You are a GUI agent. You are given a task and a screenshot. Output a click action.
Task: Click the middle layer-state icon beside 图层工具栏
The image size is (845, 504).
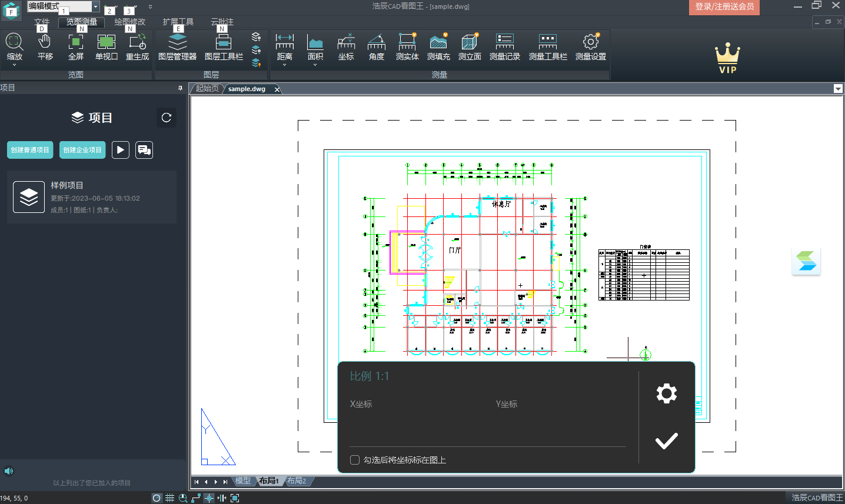(256, 49)
